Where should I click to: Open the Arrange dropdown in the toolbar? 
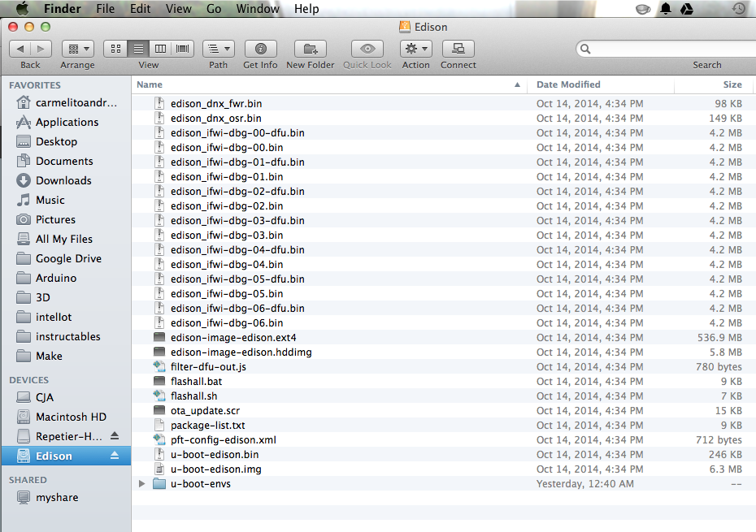click(77, 49)
